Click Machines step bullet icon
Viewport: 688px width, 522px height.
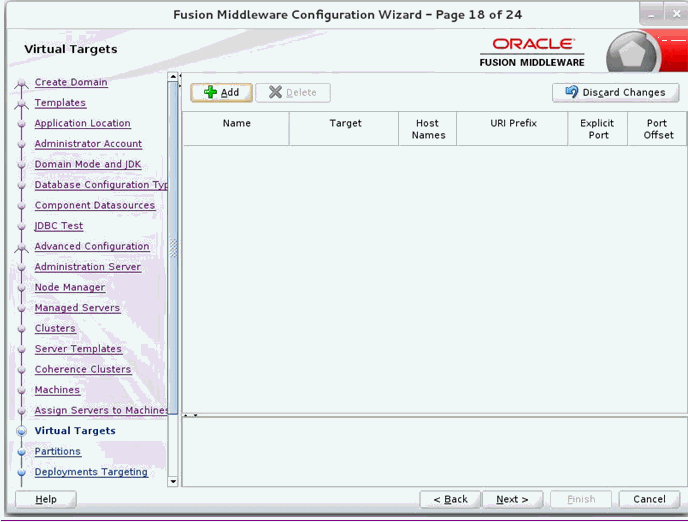(21, 390)
